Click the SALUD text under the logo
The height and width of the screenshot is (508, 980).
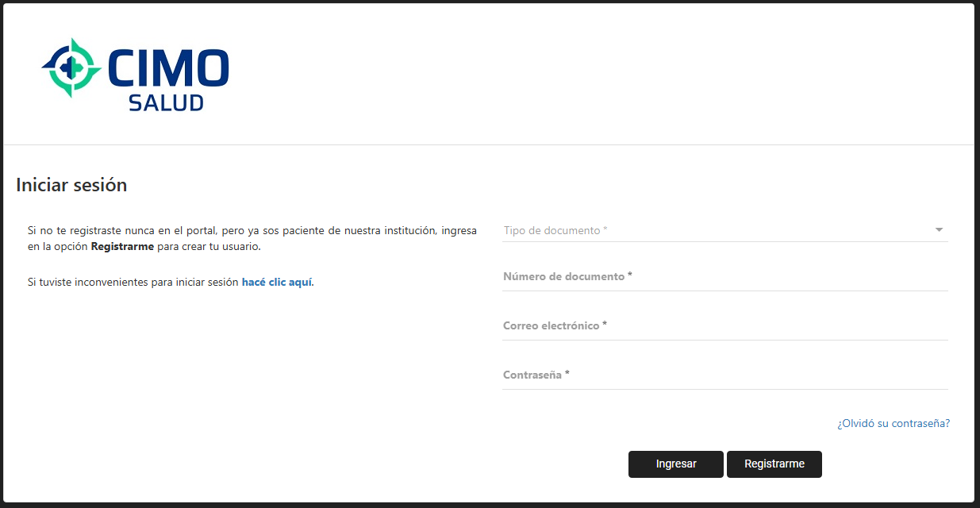(166, 102)
